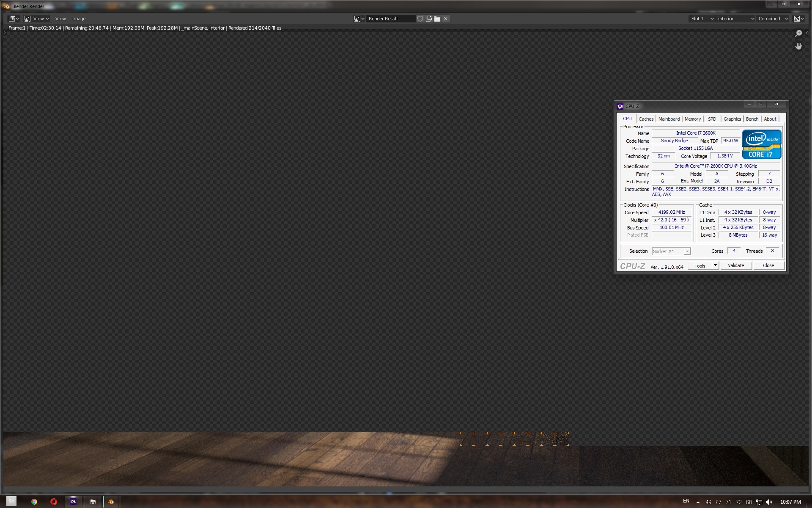Click the volume speaker icon in system tray

(769, 502)
